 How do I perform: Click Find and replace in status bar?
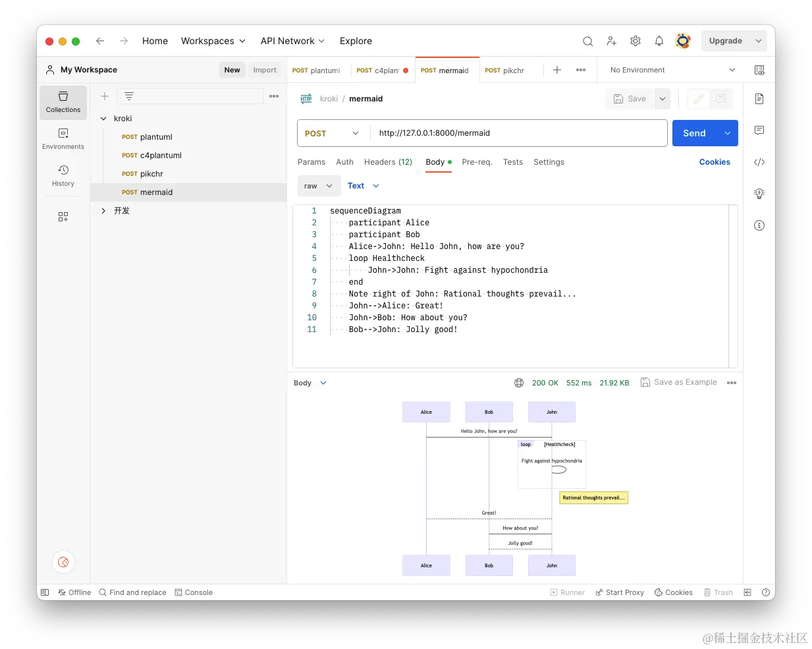point(132,592)
